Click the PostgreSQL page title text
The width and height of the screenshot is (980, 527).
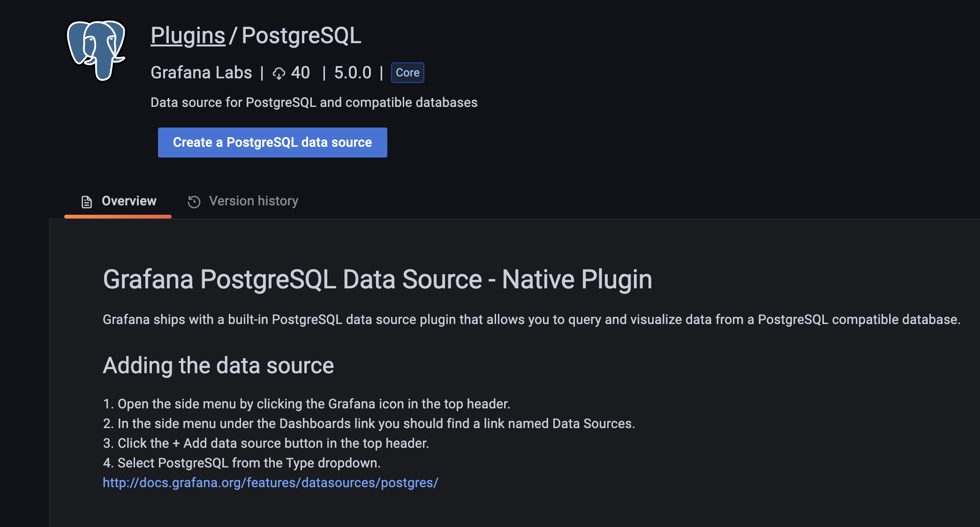click(x=302, y=36)
